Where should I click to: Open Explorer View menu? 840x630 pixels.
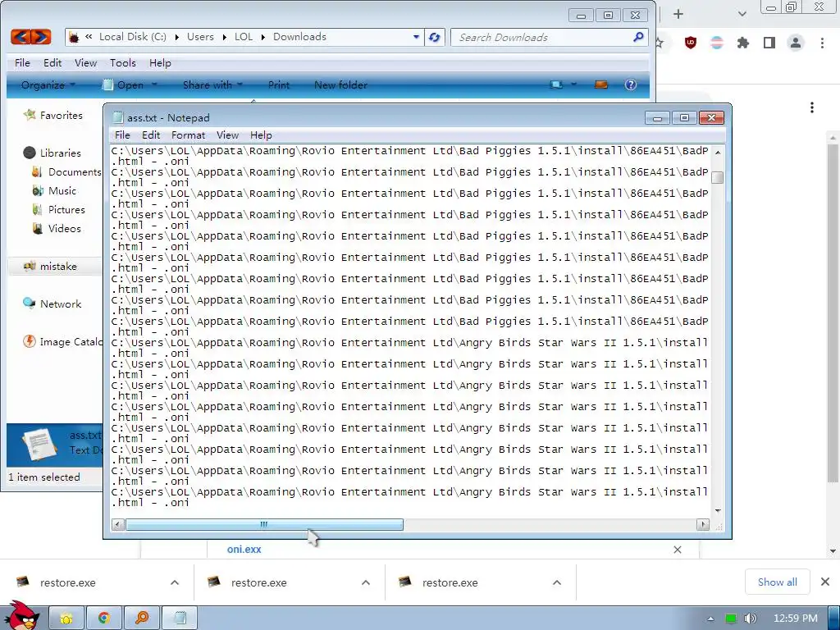point(85,62)
